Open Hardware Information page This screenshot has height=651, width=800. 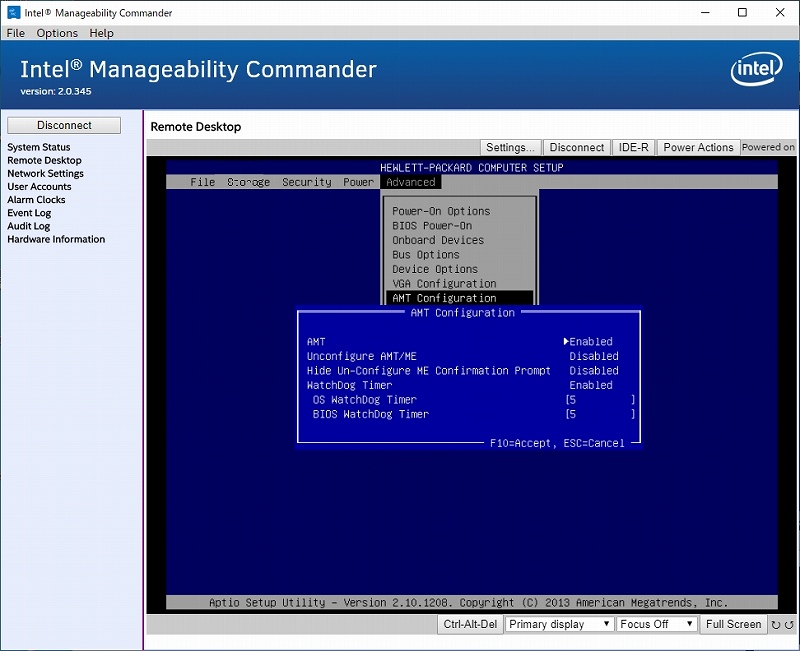(56, 239)
